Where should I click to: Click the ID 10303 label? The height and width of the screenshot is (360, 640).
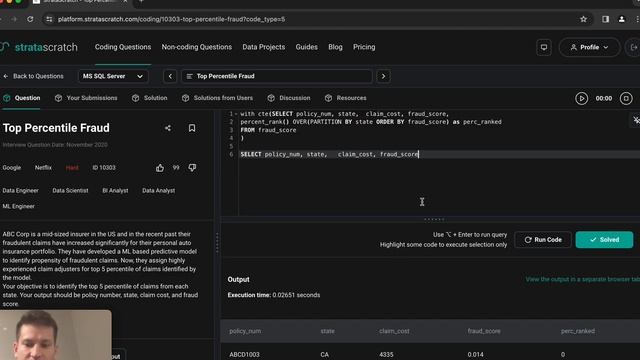tap(104, 168)
